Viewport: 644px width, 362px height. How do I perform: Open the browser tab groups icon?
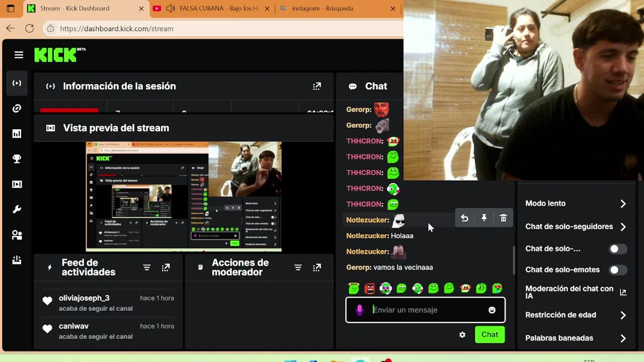(x=11, y=9)
